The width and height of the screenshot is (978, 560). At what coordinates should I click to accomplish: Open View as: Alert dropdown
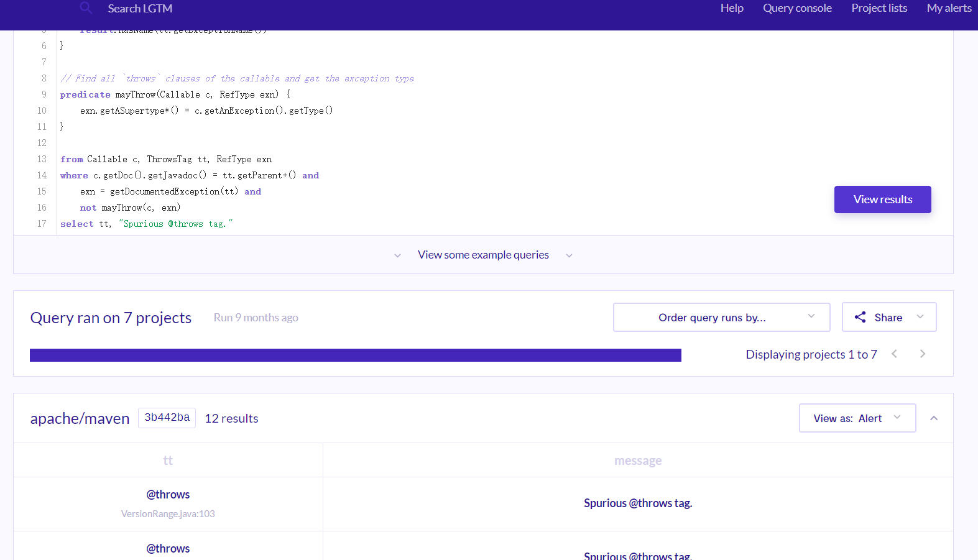857,418
